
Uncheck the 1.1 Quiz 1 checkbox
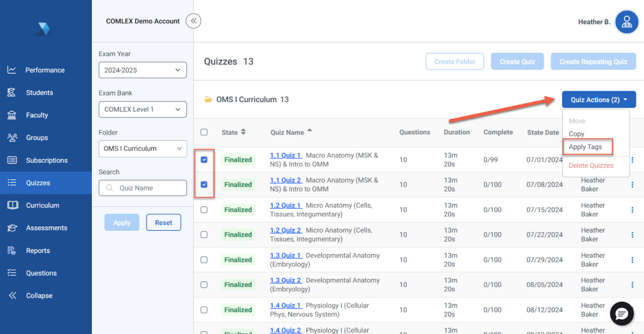(204, 160)
